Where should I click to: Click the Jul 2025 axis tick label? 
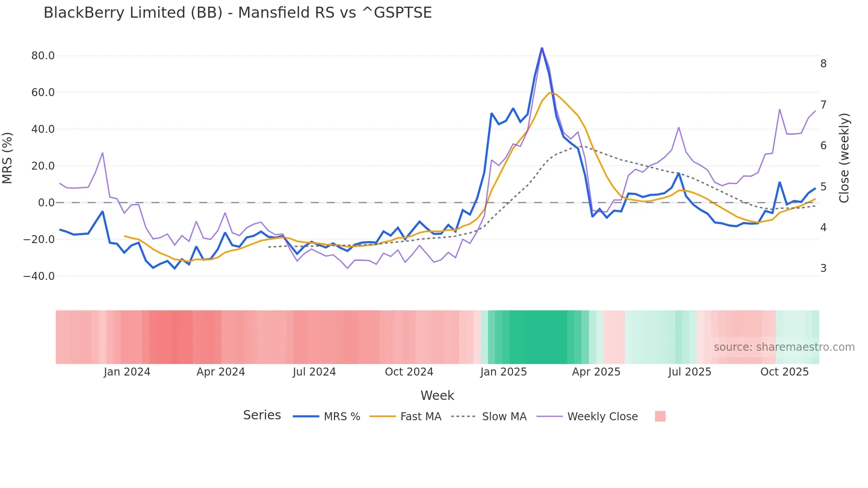click(x=690, y=372)
